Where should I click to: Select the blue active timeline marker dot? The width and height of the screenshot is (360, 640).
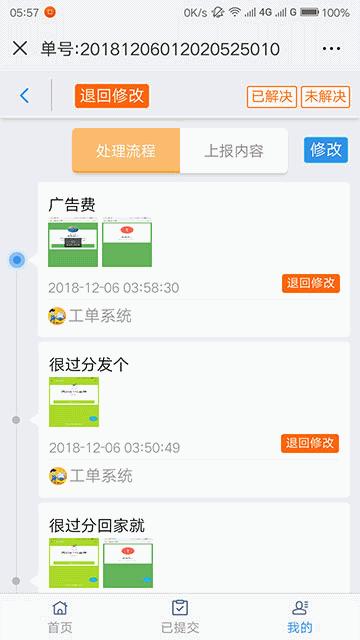pos(17,260)
